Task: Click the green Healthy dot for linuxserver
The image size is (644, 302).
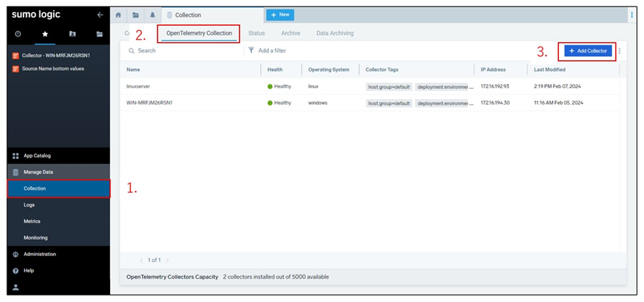Action: [x=270, y=86]
